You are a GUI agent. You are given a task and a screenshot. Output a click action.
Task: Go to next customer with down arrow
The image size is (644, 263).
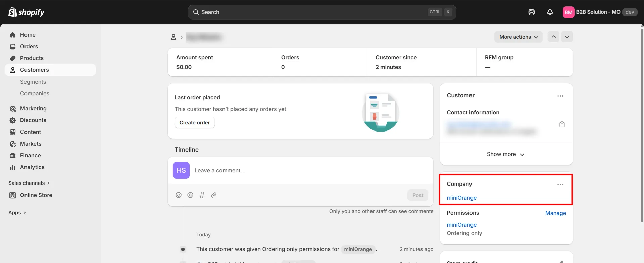pos(567,37)
